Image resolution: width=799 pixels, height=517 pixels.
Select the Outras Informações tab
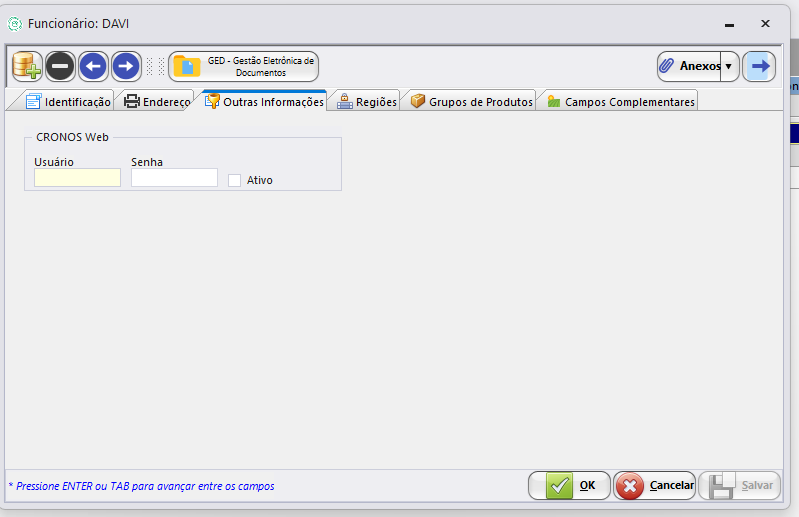265,101
